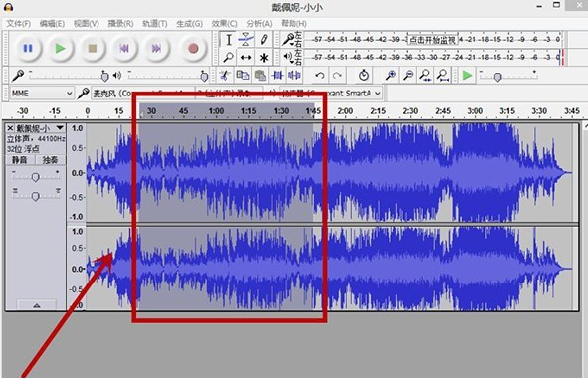Open the MME audio host dropdown

[x=41, y=93]
